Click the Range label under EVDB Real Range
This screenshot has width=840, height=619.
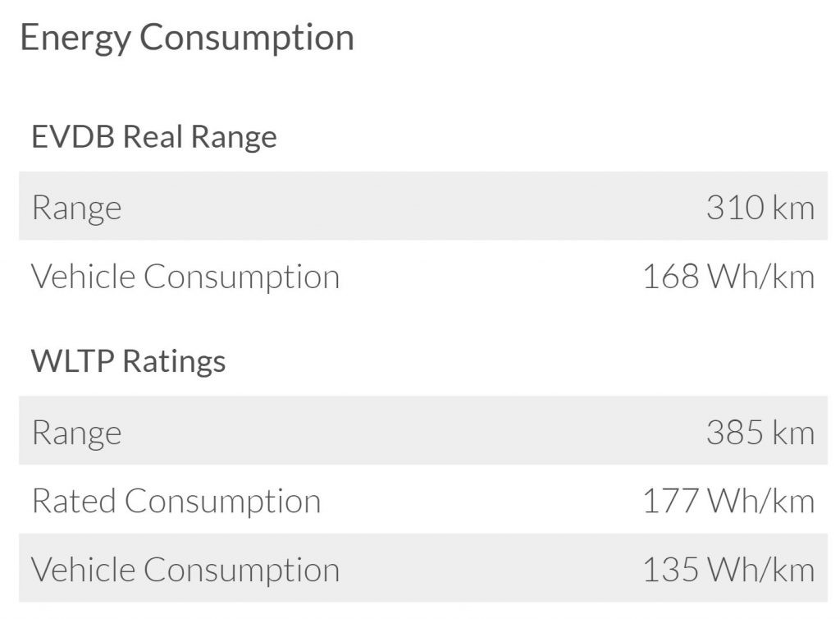tap(76, 208)
